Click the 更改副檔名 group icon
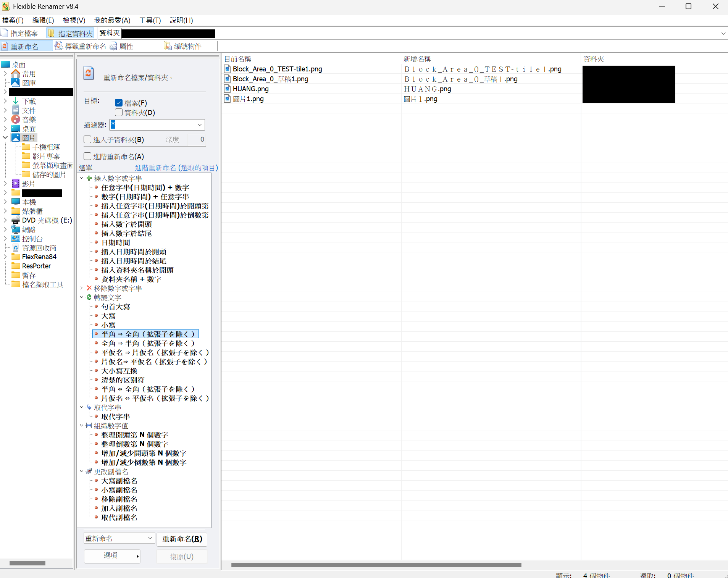728x578 pixels. pos(89,471)
